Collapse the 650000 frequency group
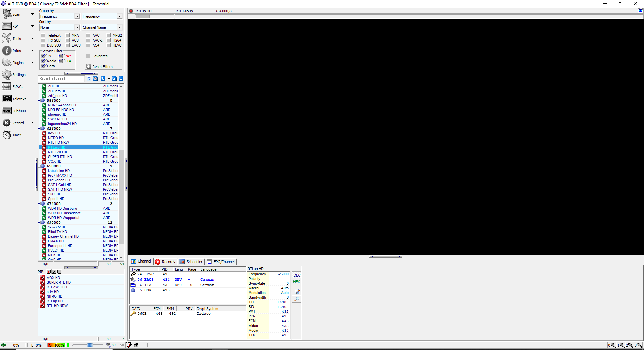The image size is (644, 350). (39, 166)
